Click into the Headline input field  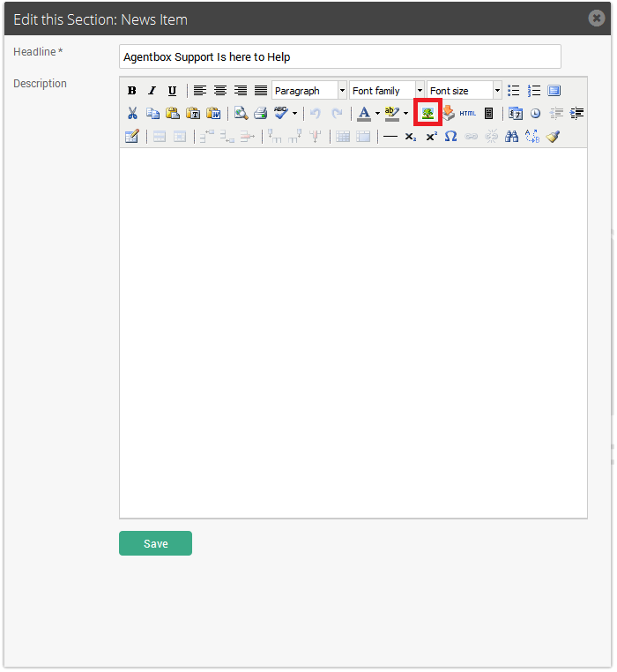[x=340, y=56]
